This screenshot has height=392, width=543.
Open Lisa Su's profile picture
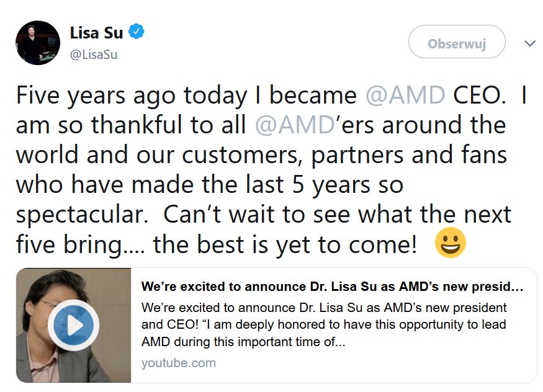pyautogui.click(x=37, y=42)
